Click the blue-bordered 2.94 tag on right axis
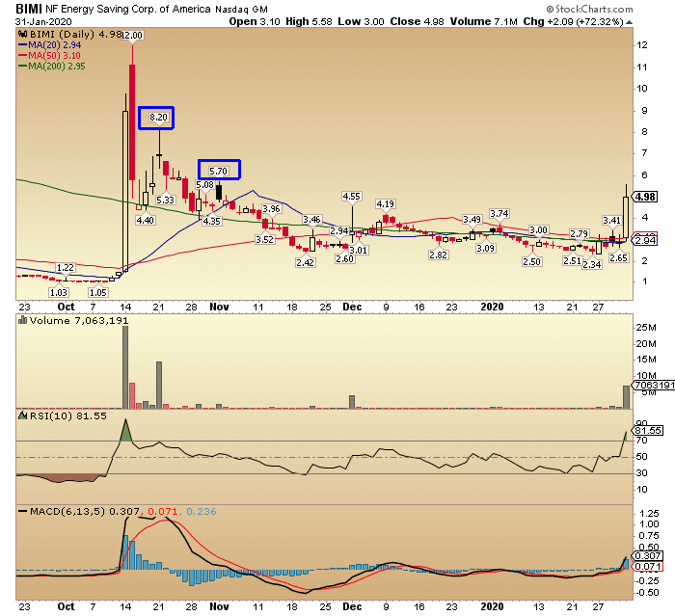The height and width of the screenshot is (616, 675). (x=645, y=240)
